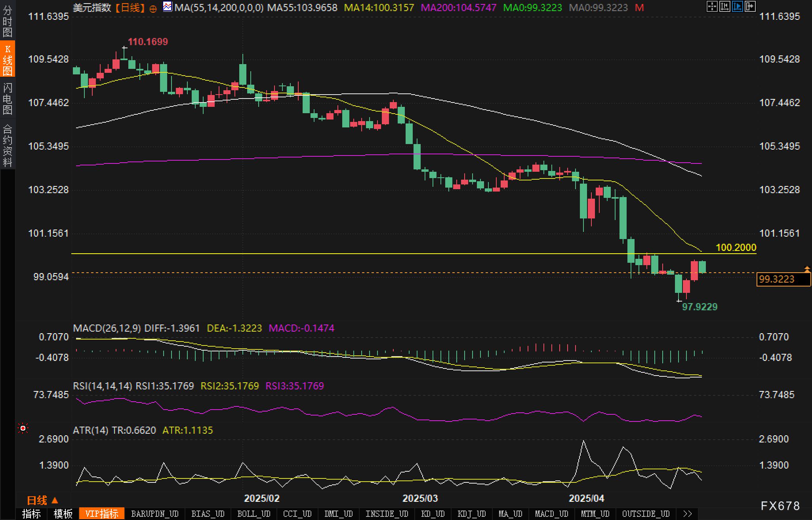Viewport: 812px width, 520px height.
Task: Click the MA indicator chart icon
Action: click(168, 7)
